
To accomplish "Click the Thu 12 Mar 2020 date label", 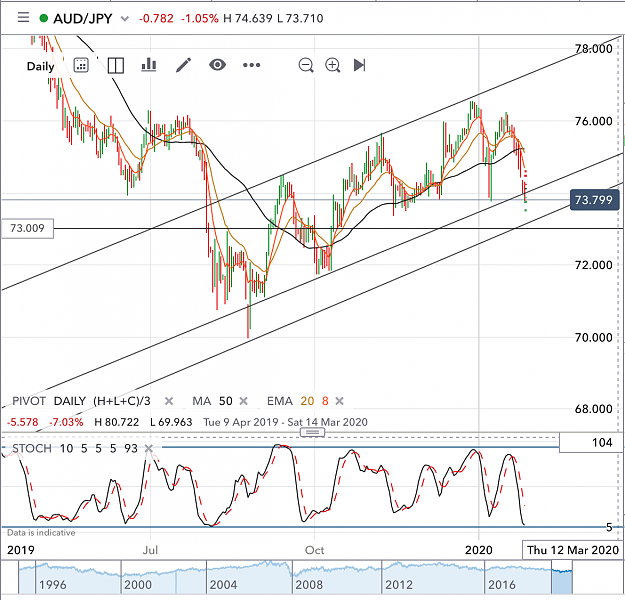I will click(572, 550).
